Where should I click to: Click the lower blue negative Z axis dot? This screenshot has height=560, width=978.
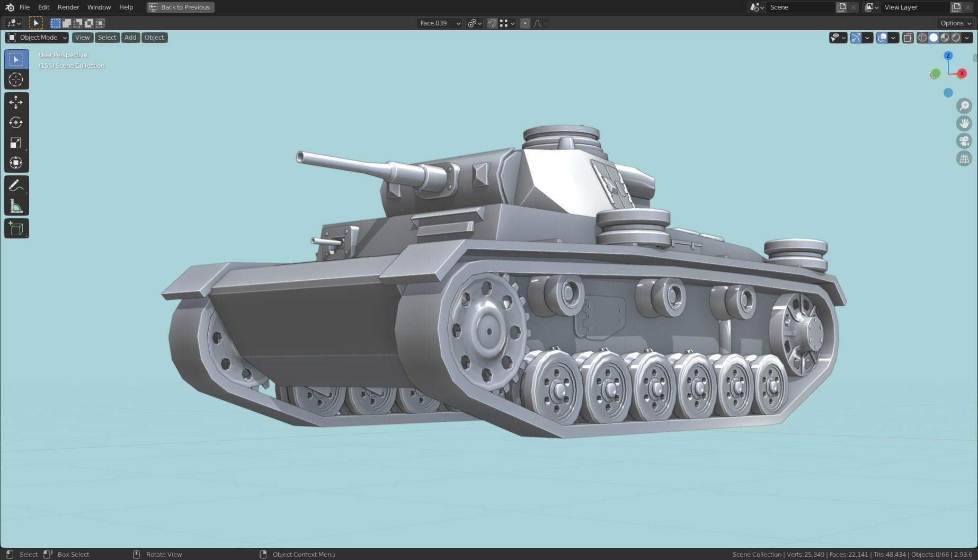[948, 93]
